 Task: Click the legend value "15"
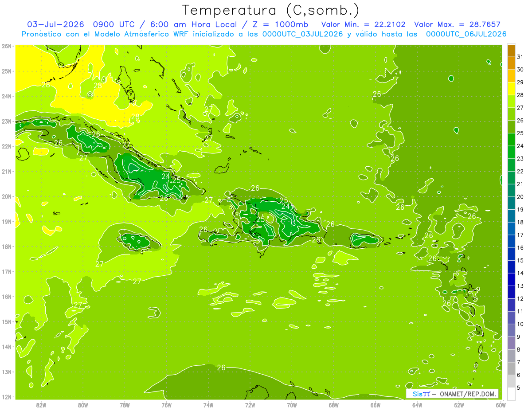pos(520,261)
